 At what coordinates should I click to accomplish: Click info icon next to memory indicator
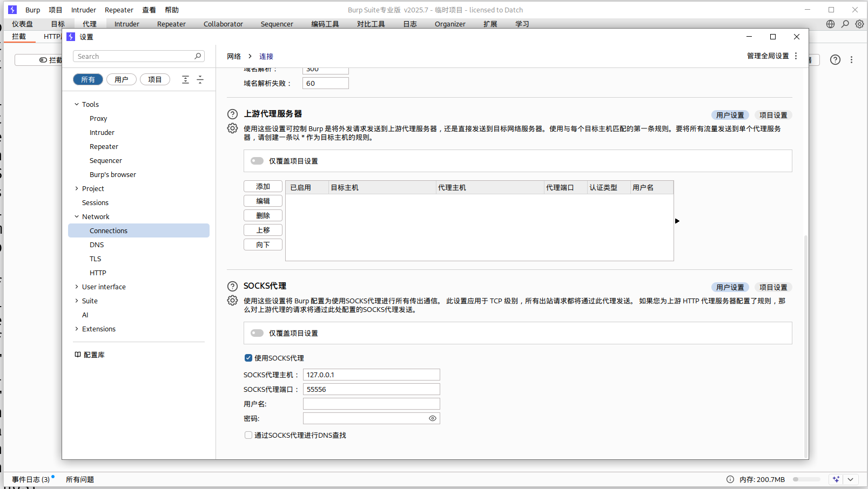[x=730, y=479]
